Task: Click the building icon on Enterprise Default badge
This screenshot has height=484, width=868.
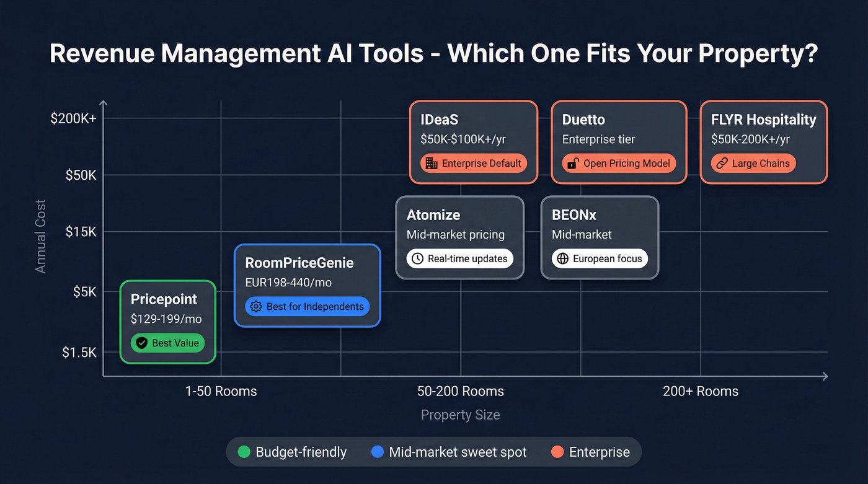Action: tap(431, 163)
